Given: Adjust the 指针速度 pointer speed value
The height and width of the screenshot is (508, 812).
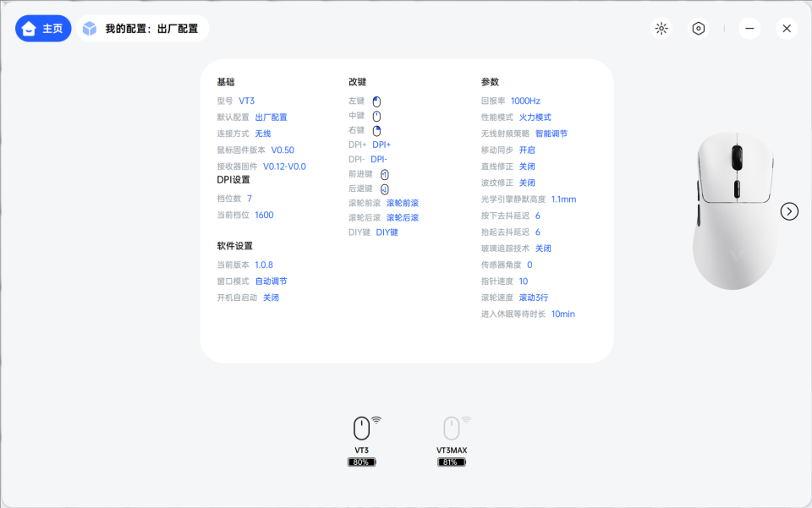Looking at the screenshot, I should 524,281.
